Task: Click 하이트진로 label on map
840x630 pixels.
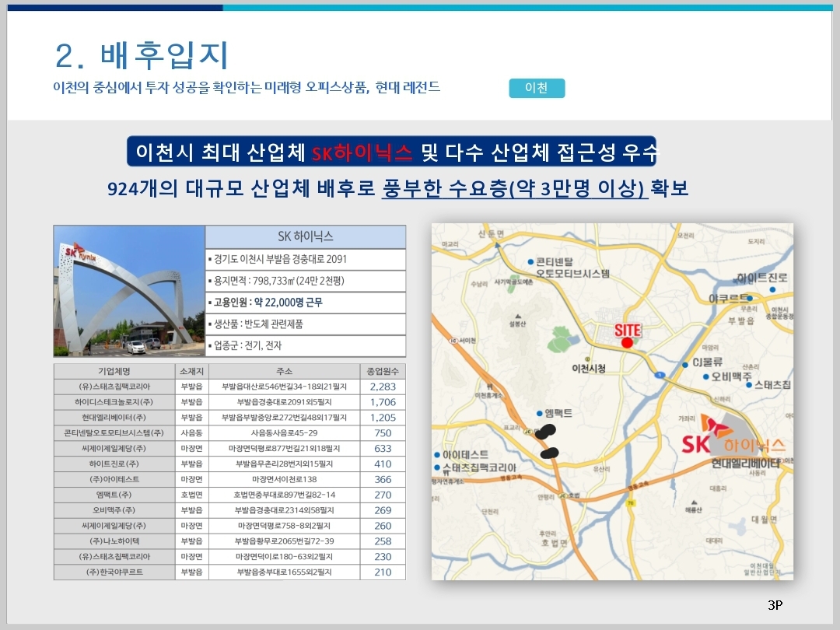Action: pos(761,278)
